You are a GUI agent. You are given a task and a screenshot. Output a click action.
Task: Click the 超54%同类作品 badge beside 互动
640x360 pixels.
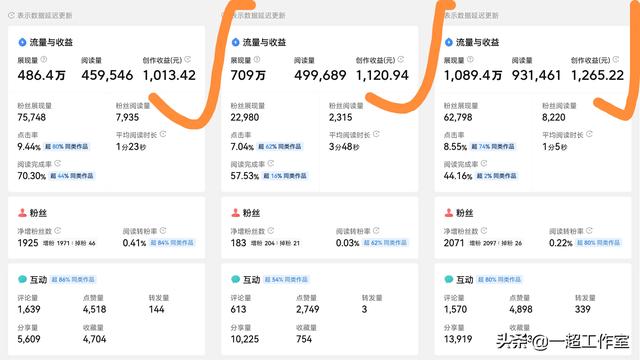286,280
